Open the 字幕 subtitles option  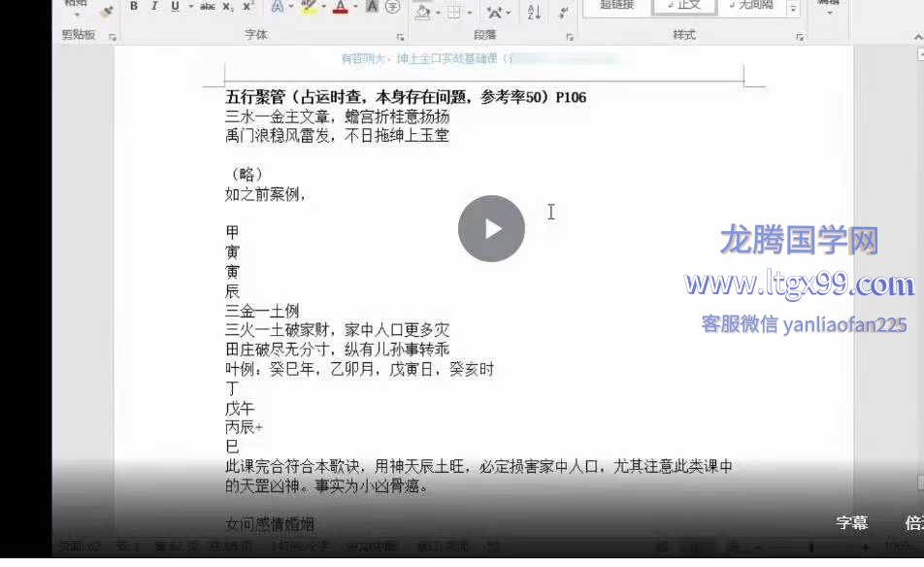tap(851, 522)
